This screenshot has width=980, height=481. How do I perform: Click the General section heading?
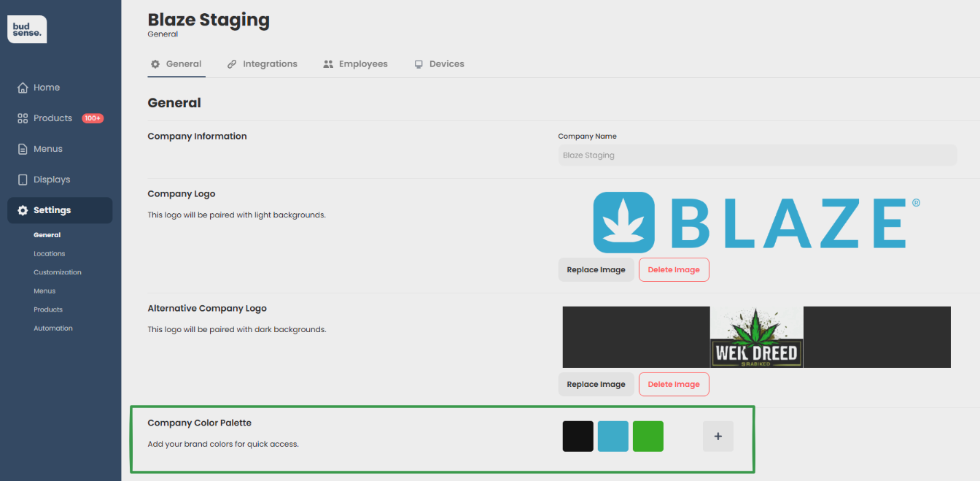[x=174, y=103]
